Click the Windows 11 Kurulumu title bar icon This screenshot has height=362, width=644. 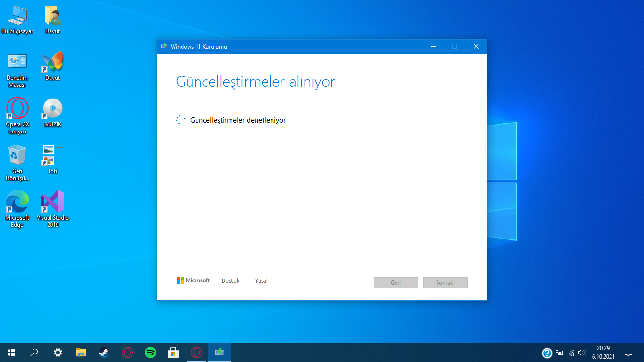[164, 46]
